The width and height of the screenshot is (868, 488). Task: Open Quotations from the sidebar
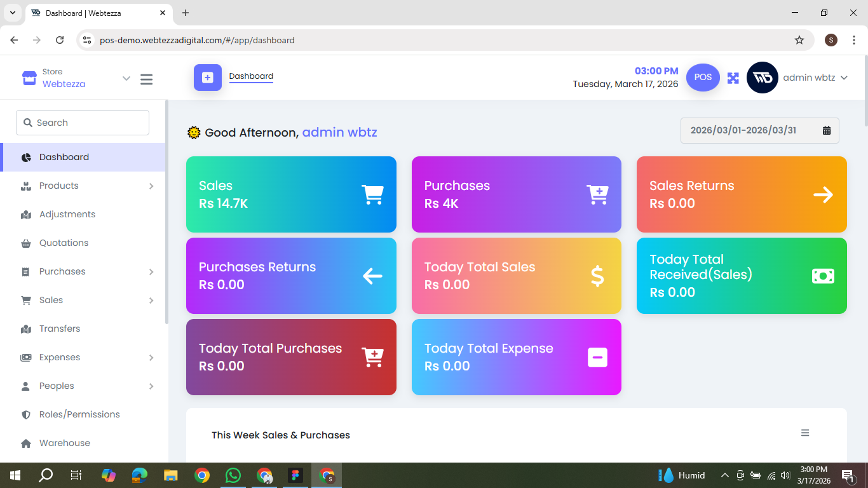point(64,243)
